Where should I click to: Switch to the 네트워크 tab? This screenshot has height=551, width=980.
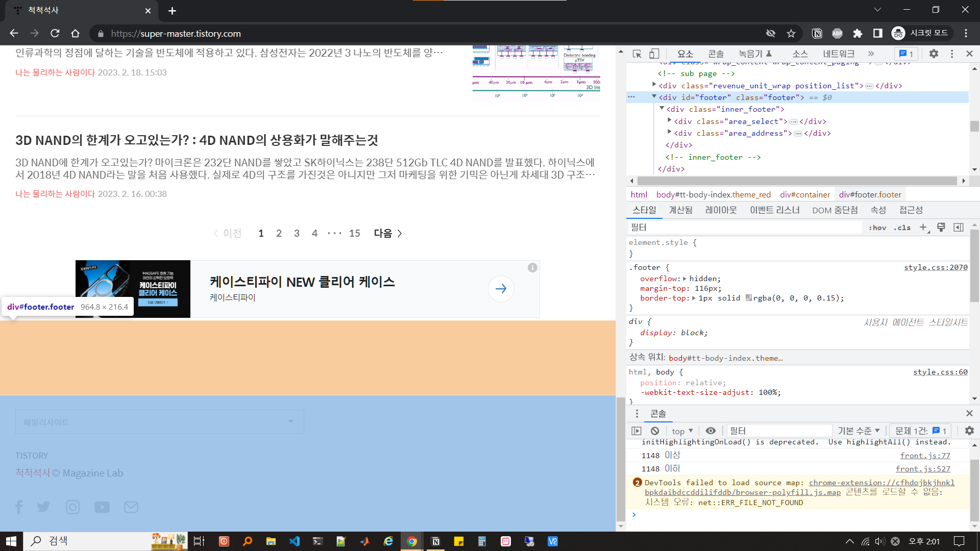838,54
